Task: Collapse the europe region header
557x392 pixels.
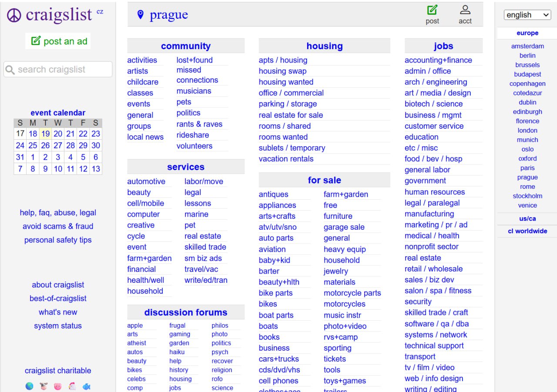Action: [x=527, y=33]
